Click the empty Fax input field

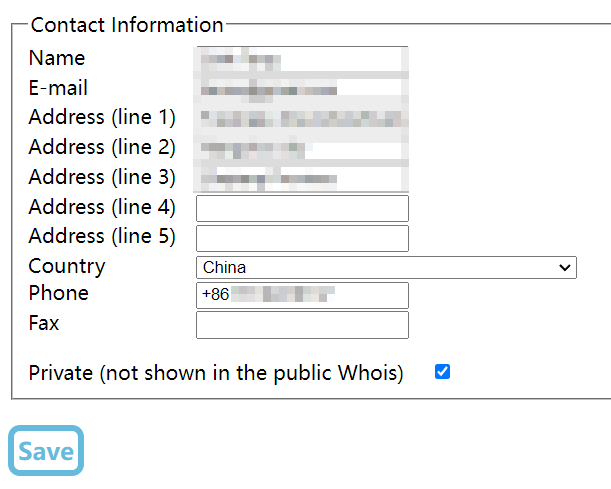(x=302, y=325)
